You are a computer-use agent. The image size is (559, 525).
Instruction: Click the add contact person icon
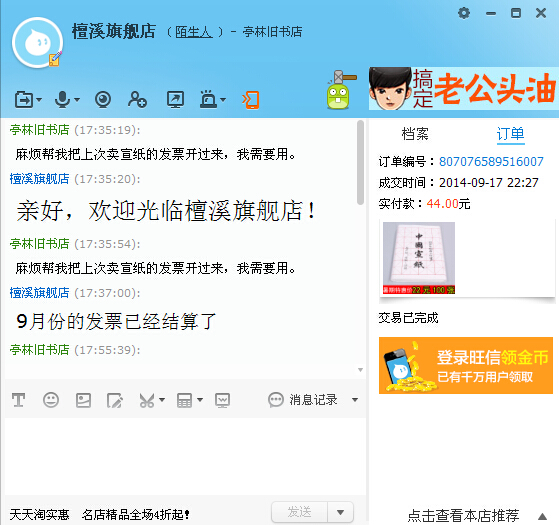(x=137, y=99)
